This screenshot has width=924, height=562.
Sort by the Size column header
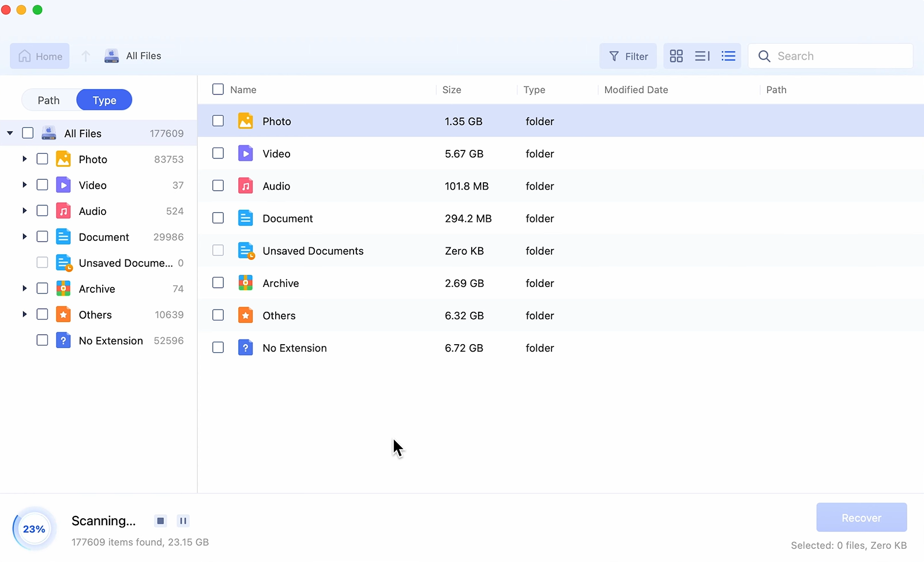452,90
